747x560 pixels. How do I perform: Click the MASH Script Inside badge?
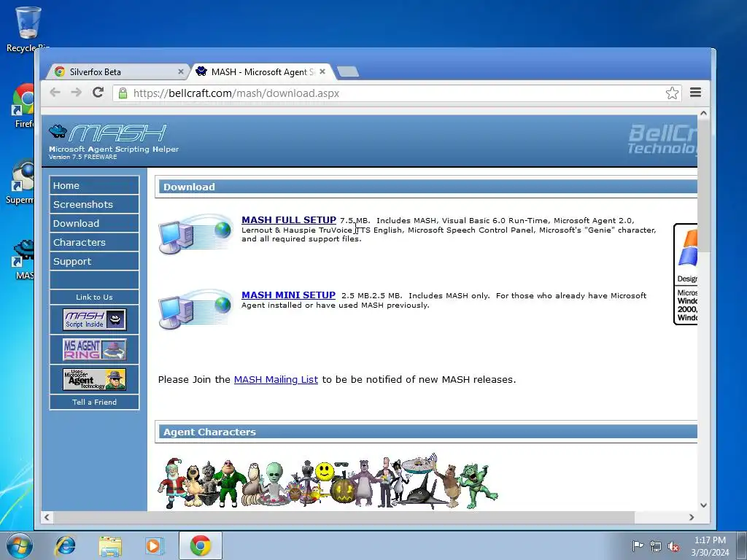94,319
